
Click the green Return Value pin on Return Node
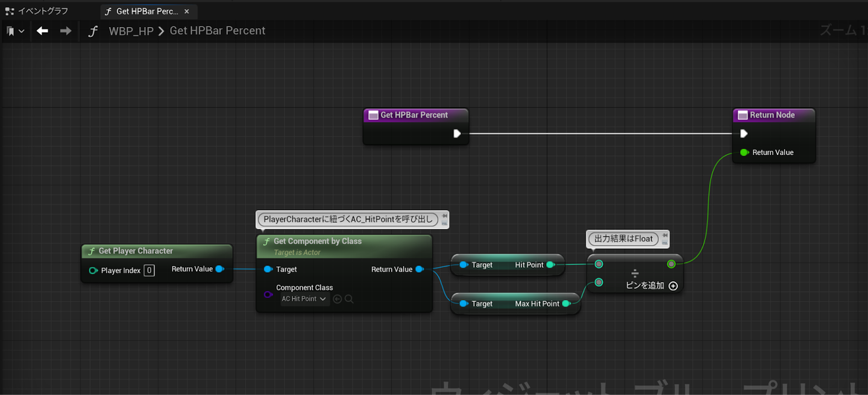point(744,152)
